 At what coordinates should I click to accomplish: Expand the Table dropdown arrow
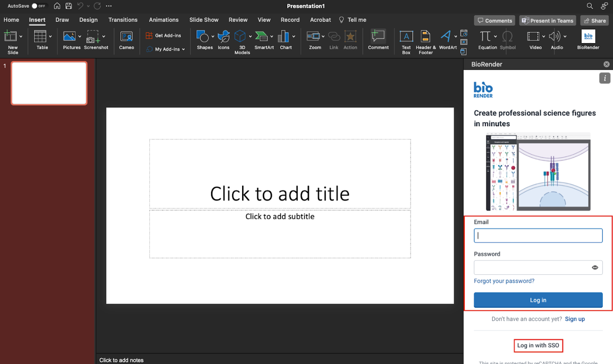pos(50,37)
